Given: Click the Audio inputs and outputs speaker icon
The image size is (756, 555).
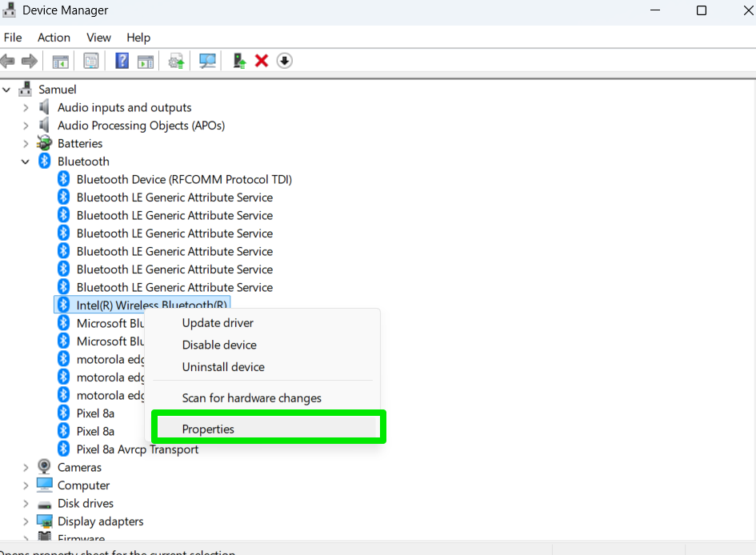Looking at the screenshot, I should coord(44,107).
